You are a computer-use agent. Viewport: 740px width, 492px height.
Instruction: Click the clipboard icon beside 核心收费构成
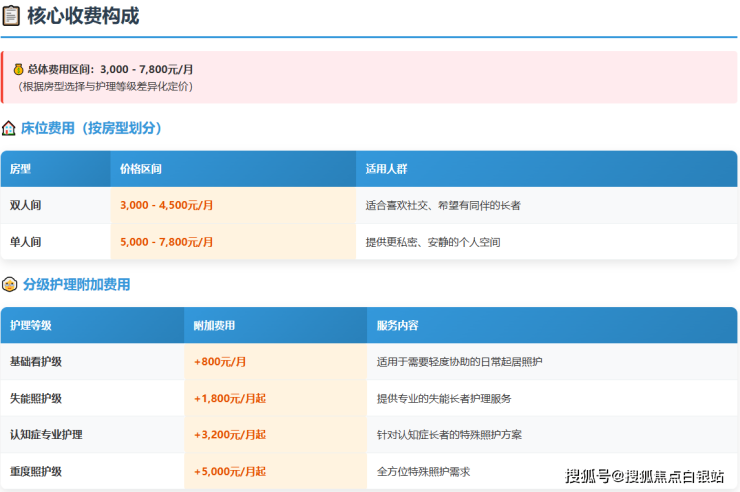[x=12, y=16]
